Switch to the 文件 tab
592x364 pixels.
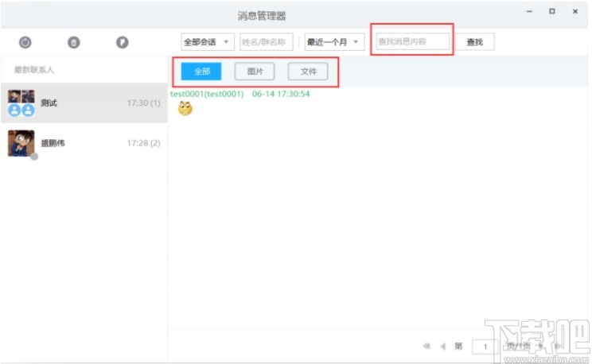(x=308, y=72)
